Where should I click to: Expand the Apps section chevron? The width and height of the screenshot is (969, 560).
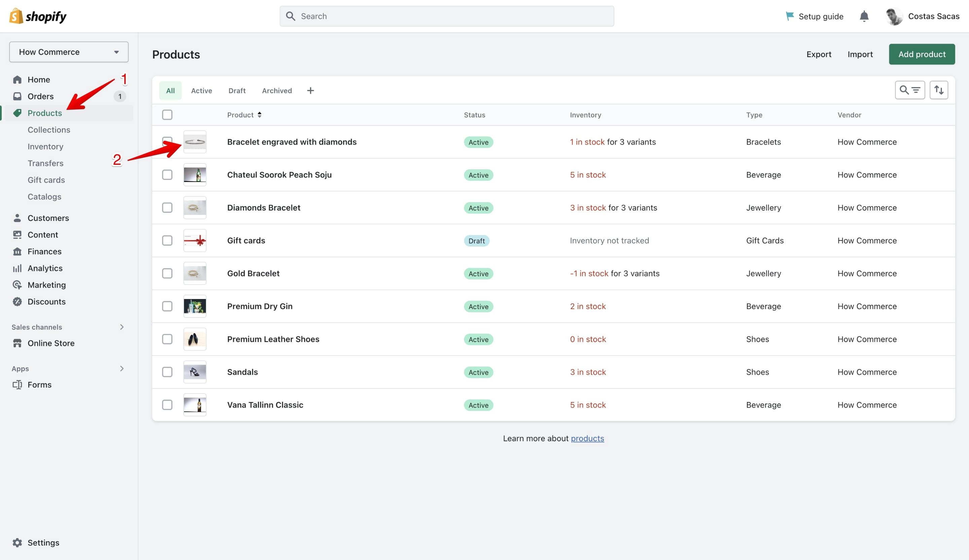(x=122, y=368)
